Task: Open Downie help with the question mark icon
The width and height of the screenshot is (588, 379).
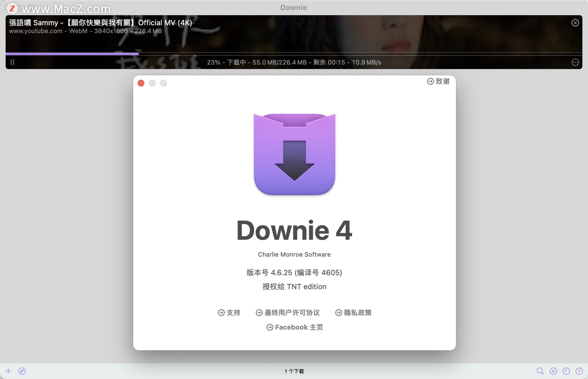Action: tap(579, 371)
